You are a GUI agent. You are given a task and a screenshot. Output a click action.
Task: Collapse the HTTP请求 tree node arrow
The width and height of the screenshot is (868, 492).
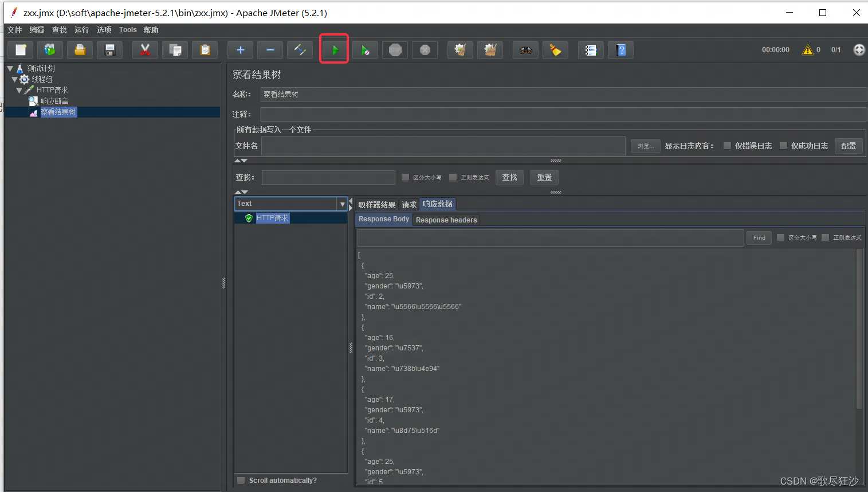point(19,90)
